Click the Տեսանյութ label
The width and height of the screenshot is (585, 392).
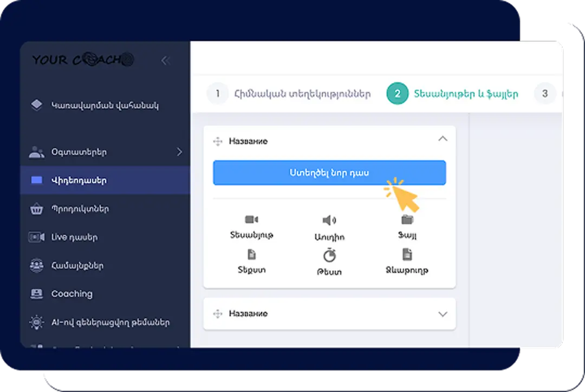251,235
